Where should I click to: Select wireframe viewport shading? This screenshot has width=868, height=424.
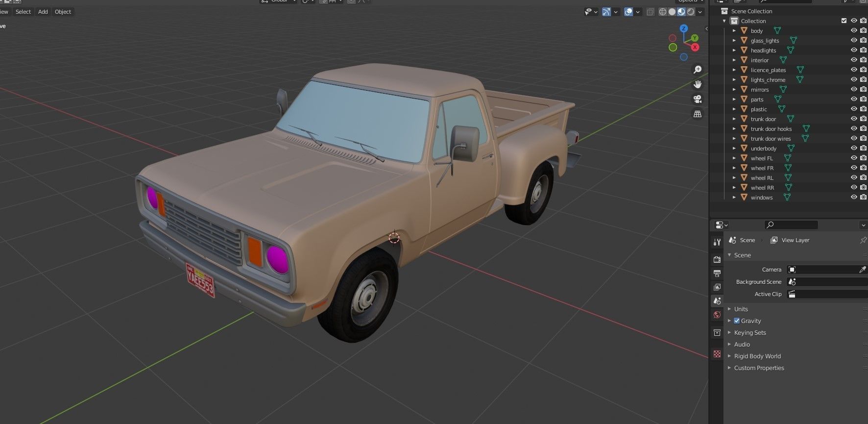(x=663, y=12)
